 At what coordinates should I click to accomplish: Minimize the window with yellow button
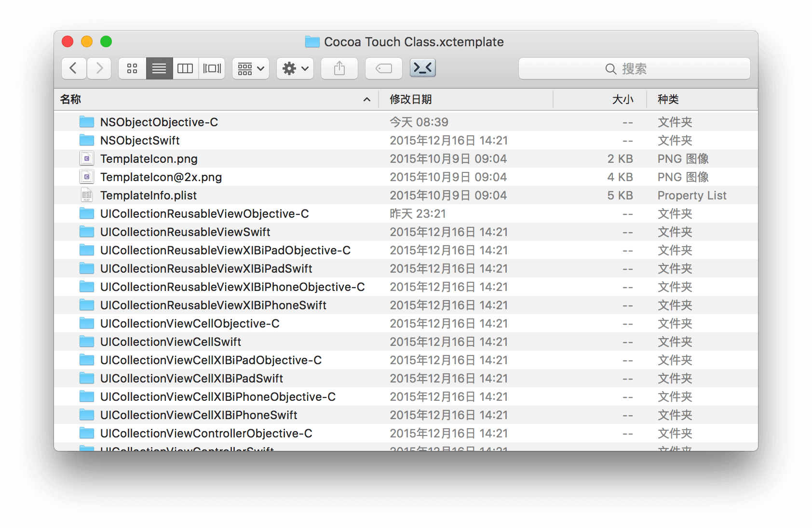pos(87,42)
